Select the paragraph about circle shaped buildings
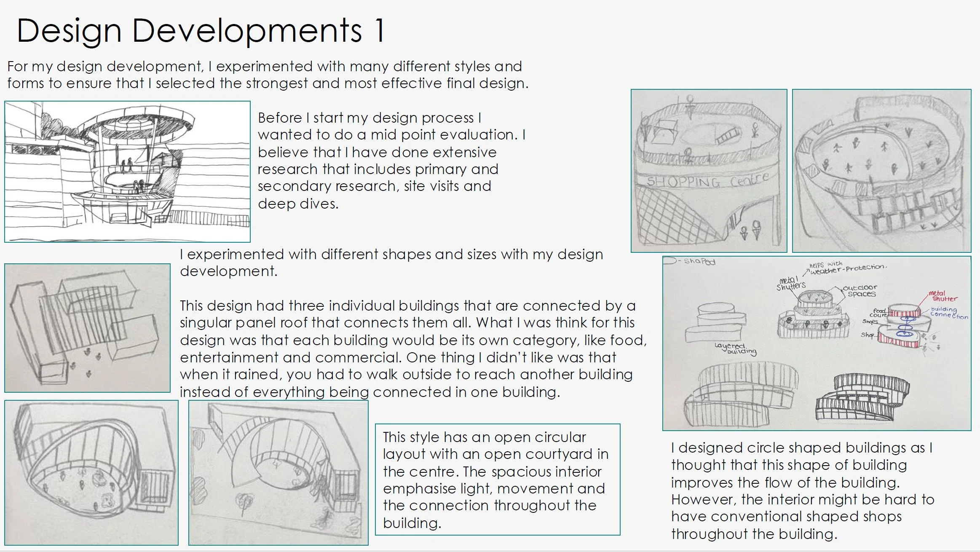This screenshot has height=552, width=980. 803,490
